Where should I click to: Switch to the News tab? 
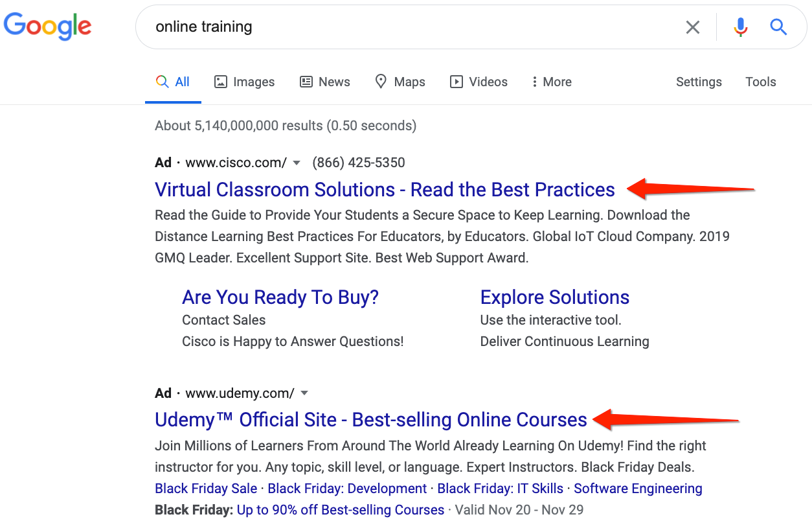(324, 82)
